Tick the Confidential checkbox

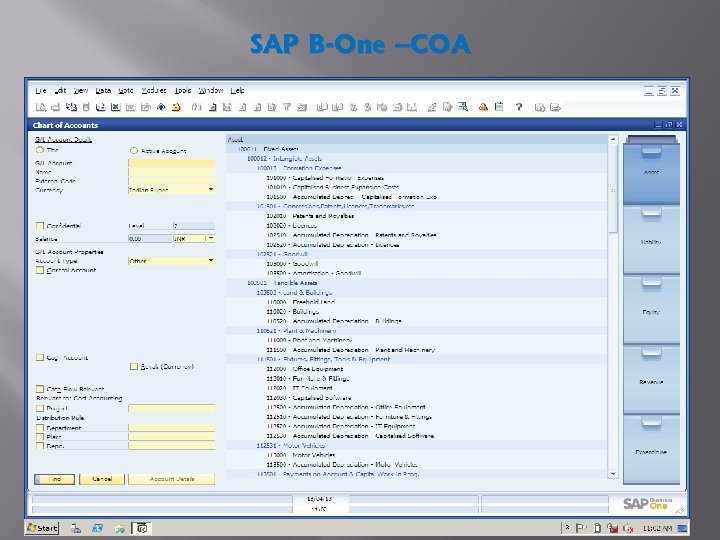40,225
